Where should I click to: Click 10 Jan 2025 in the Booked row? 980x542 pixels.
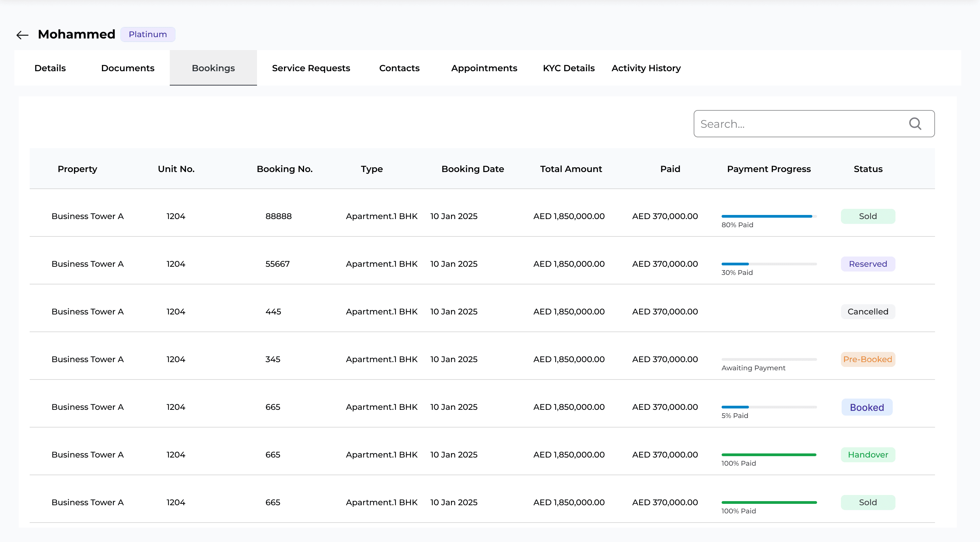click(x=453, y=407)
